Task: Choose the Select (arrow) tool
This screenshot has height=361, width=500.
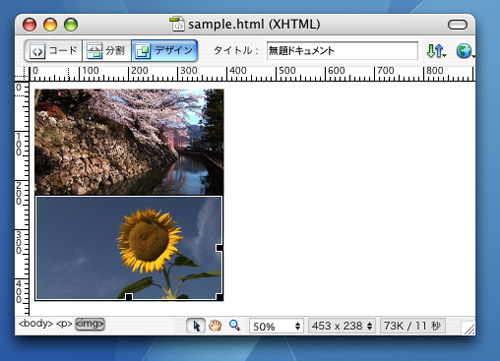Action: (196, 326)
